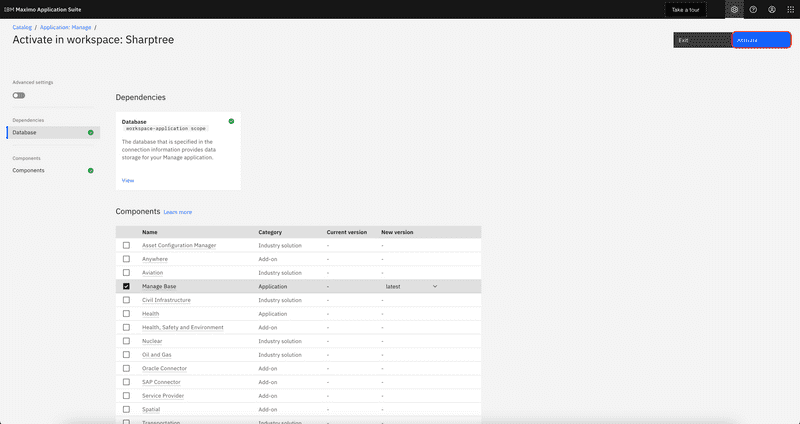Check the Spatial component checkbox
800x424 pixels.
tap(126, 409)
